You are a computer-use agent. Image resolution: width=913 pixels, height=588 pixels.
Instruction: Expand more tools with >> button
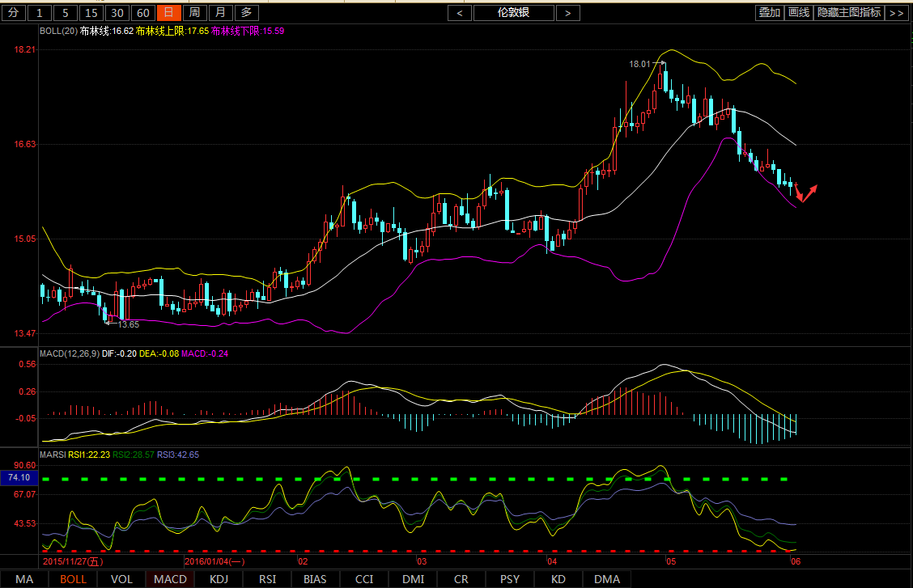[896, 13]
